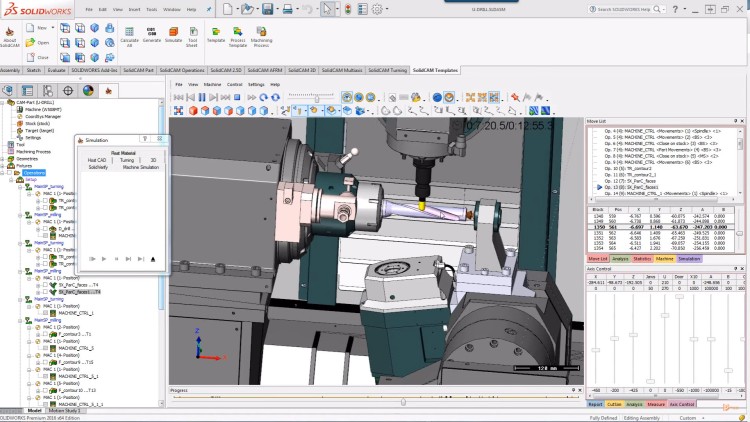
Task: Expand the Fixtures node in CAM tree
Action: (x=2, y=166)
